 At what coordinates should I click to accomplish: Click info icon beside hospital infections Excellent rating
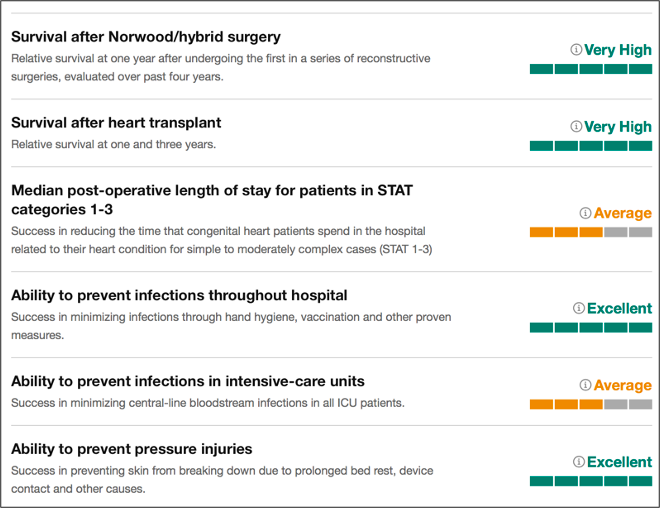[x=578, y=309]
